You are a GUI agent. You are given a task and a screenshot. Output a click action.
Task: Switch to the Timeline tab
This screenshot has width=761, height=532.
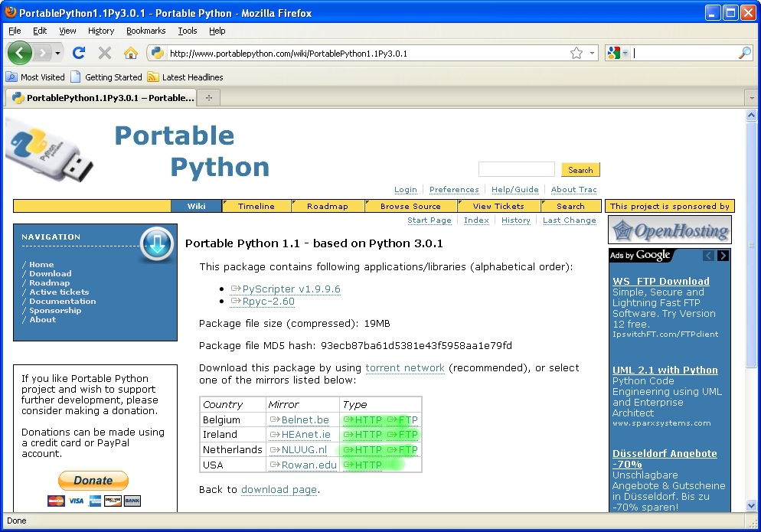(256, 206)
